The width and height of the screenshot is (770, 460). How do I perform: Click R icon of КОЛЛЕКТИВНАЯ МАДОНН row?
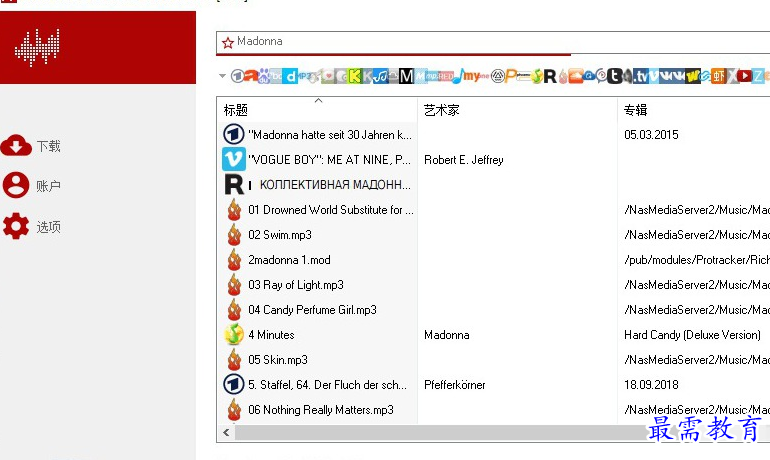234,185
